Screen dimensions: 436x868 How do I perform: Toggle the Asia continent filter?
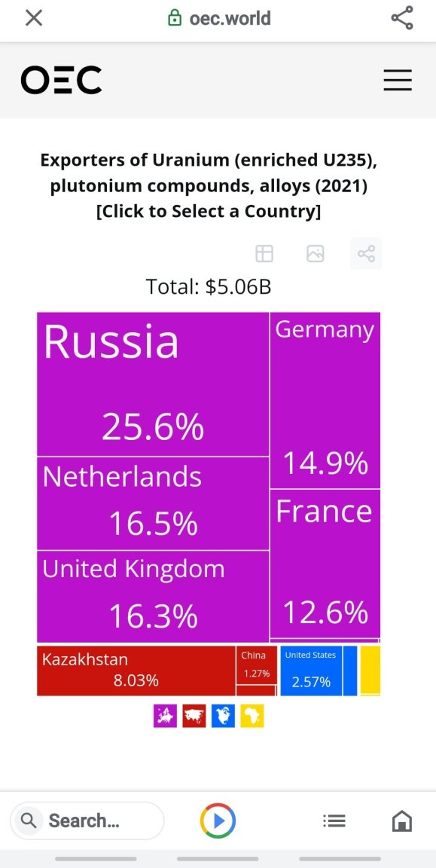[194, 716]
